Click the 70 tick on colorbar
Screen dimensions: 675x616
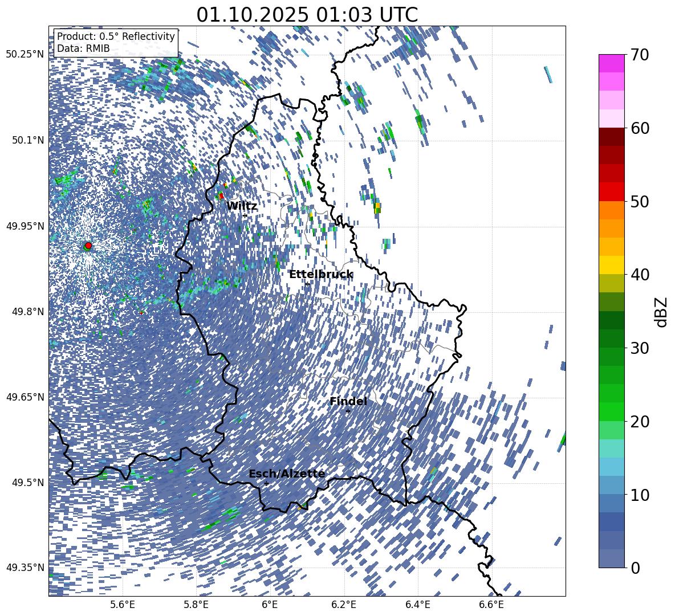coord(639,55)
